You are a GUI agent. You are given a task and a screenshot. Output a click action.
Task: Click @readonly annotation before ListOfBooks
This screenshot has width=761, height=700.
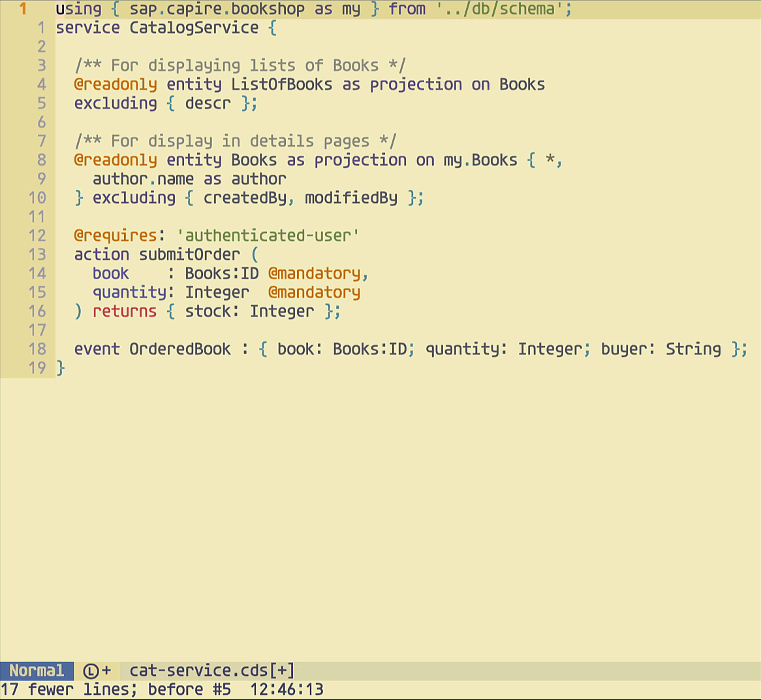[116, 84]
